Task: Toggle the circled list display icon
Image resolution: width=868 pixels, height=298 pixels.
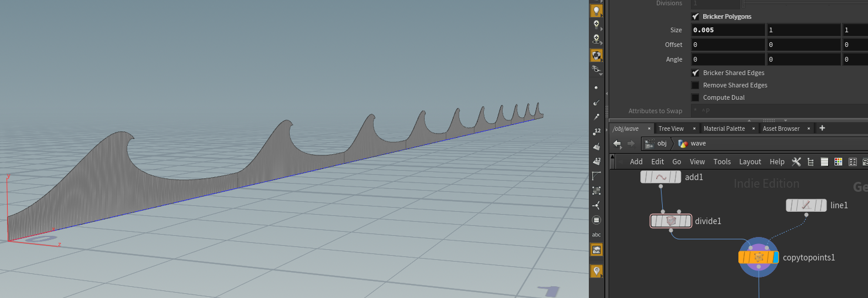Action: pyautogui.click(x=596, y=220)
